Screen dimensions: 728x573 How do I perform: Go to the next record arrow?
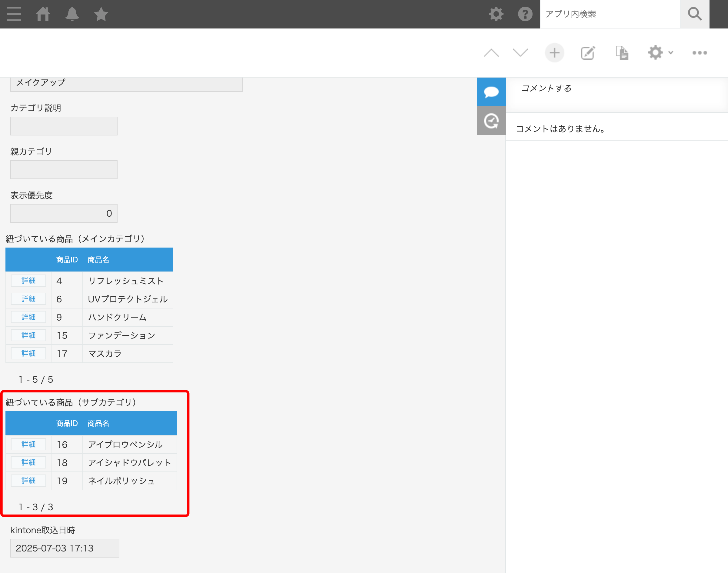pos(520,53)
